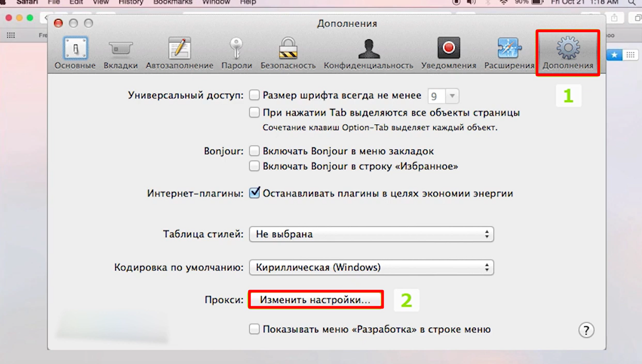Open Spotlight search in menu bar
The width and height of the screenshot is (642, 364).
point(632,2)
